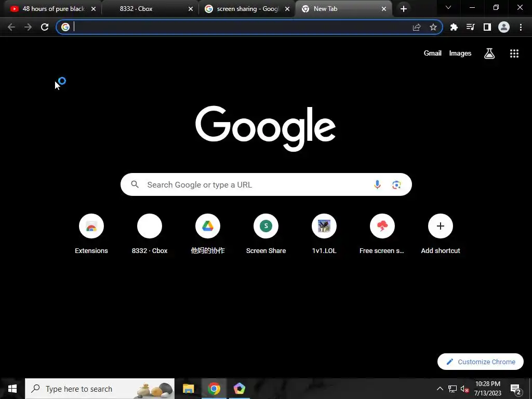The width and height of the screenshot is (532, 399).
Task: Open the Gmail link
Action: pyautogui.click(x=433, y=54)
